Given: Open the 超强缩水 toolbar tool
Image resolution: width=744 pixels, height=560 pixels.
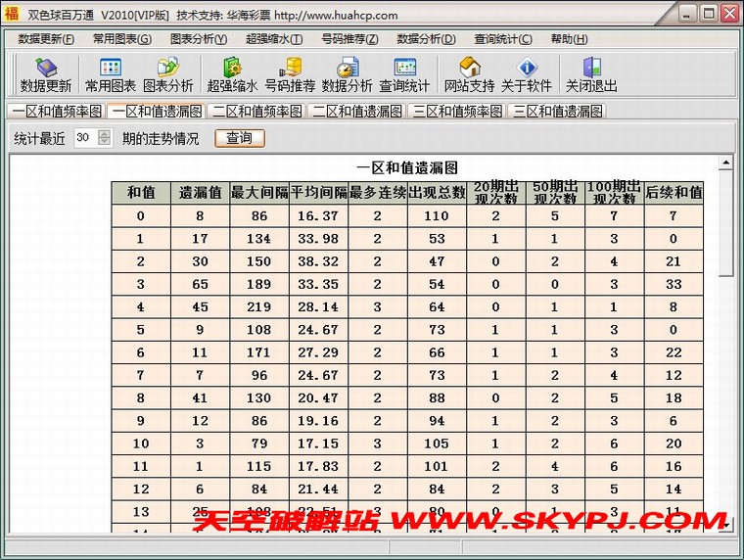Looking at the screenshot, I should tap(232, 73).
